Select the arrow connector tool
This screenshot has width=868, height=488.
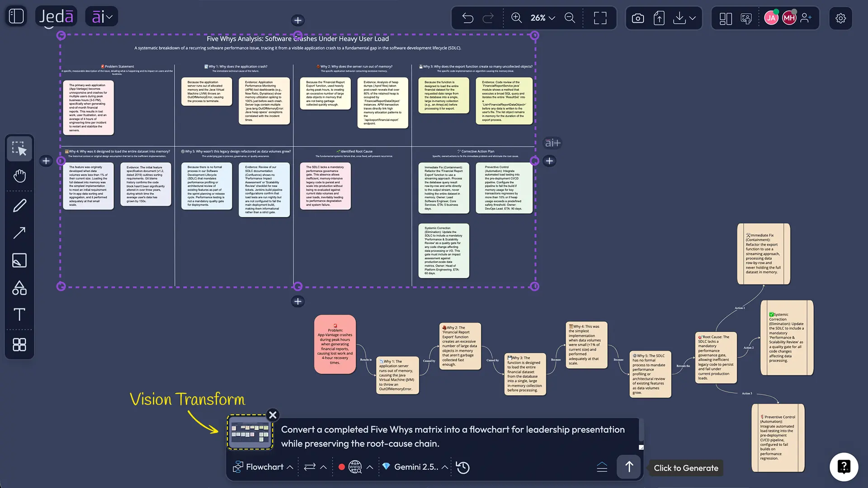coord(19,233)
